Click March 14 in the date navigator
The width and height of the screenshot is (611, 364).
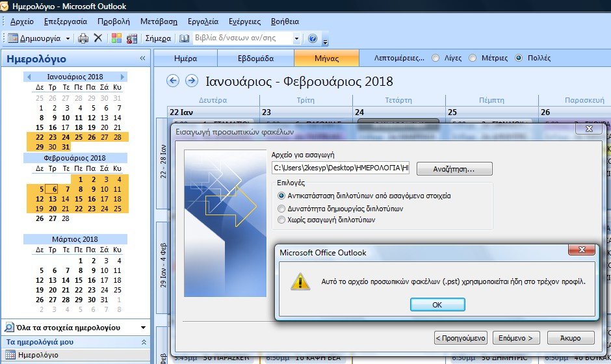coord(66,280)
